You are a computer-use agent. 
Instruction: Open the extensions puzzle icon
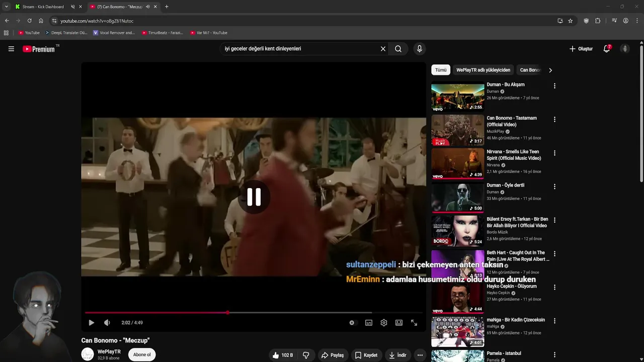coord(598,21)
